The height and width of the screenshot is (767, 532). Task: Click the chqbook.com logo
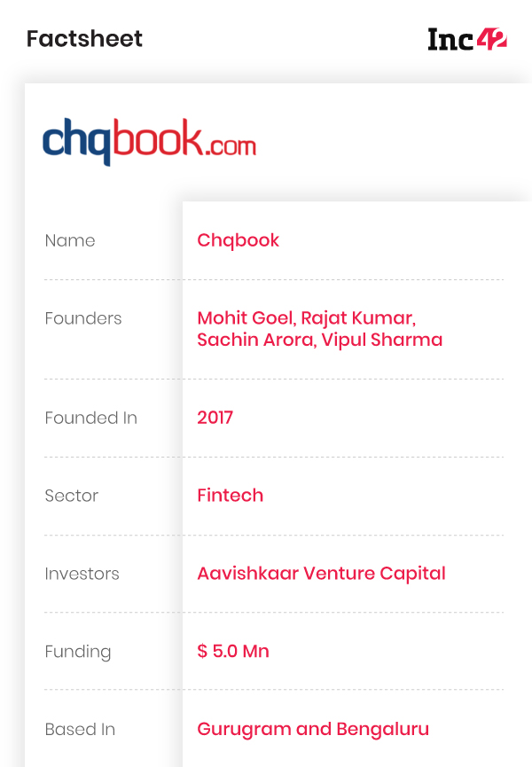point(149,141)
